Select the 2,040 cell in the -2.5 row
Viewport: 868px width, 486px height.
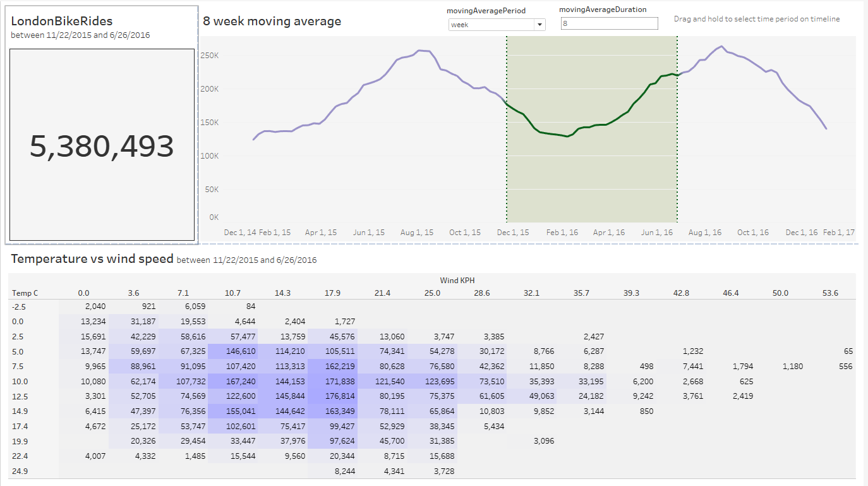(x=84, y=307)
